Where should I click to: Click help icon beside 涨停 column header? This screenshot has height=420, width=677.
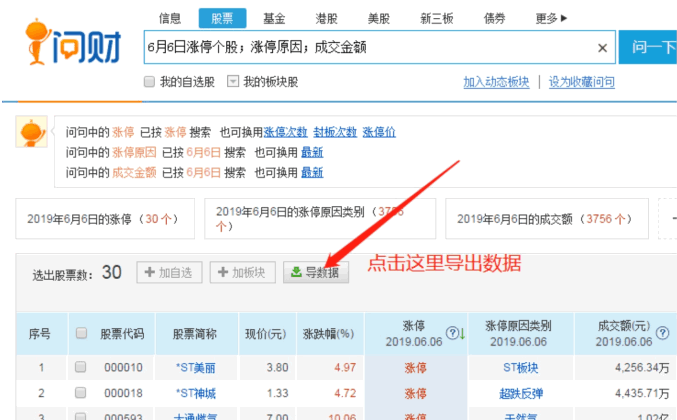[x=452, y=333]
